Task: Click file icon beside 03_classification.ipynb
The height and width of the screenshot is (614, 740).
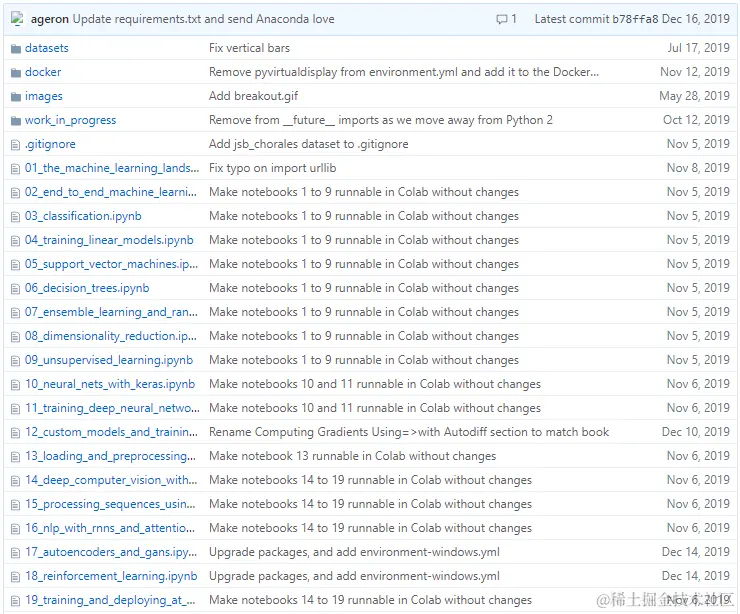Action: (16, 217)
